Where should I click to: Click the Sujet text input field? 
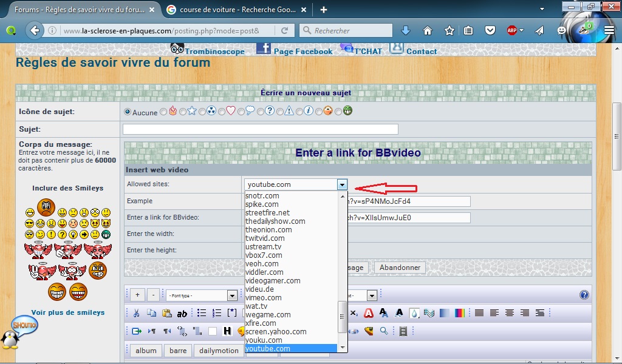click(260, 129)
